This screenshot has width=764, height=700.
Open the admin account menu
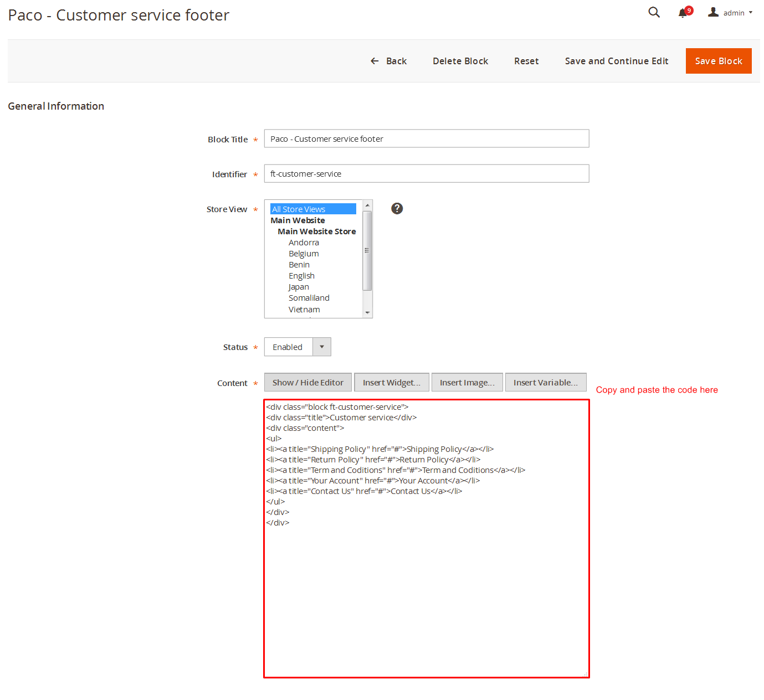(730, 12)
